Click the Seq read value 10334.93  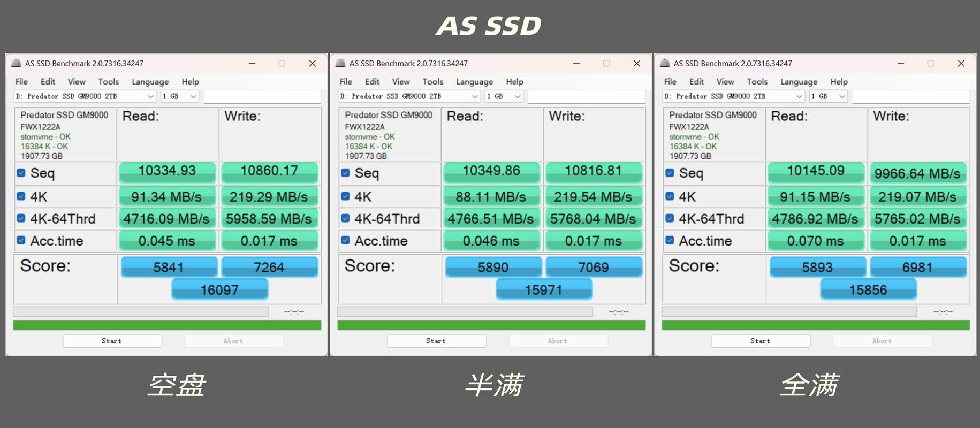pyautogui.click(x=167, y=173)
